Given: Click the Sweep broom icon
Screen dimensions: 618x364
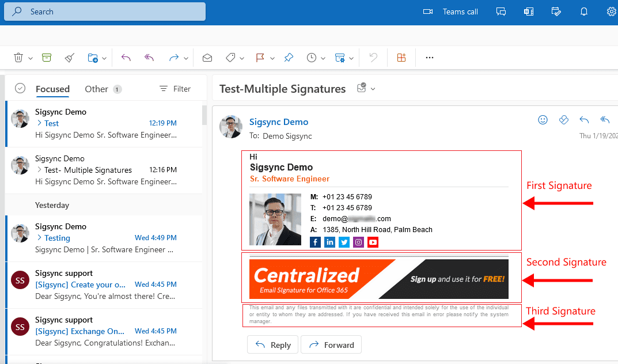Looking at the screenshot, I should coord(70,58).
